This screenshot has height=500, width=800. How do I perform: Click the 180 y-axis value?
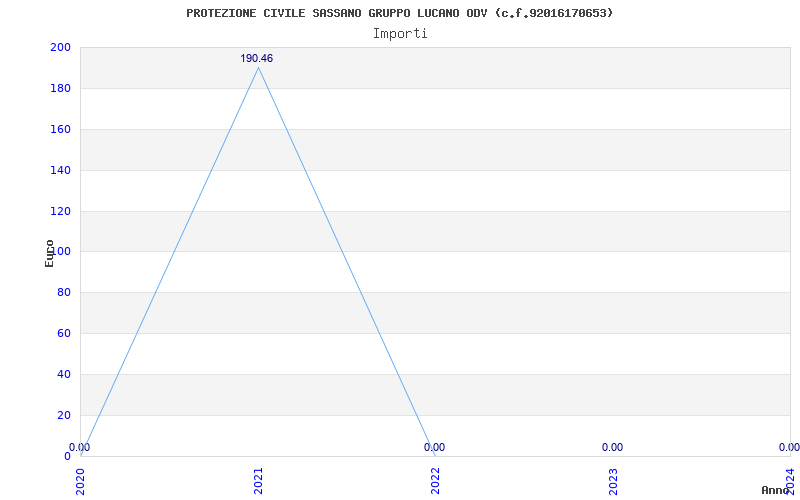coord(60,88)
